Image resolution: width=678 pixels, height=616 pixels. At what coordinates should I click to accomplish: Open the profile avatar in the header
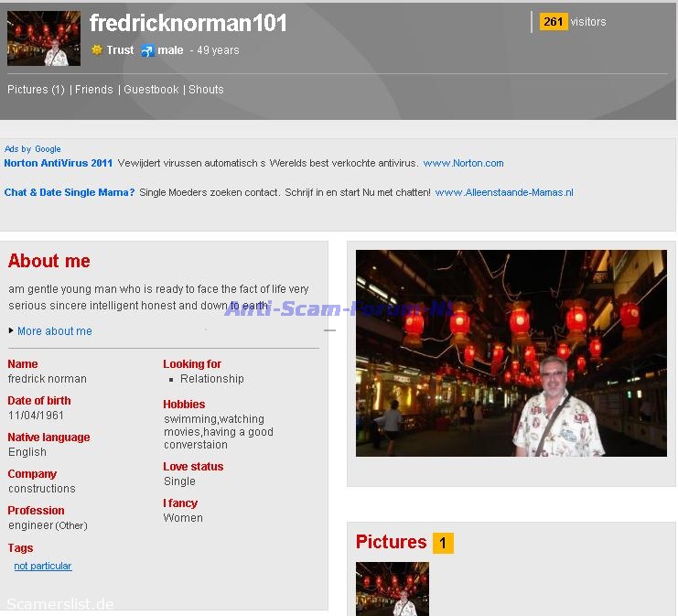(44, 38)
